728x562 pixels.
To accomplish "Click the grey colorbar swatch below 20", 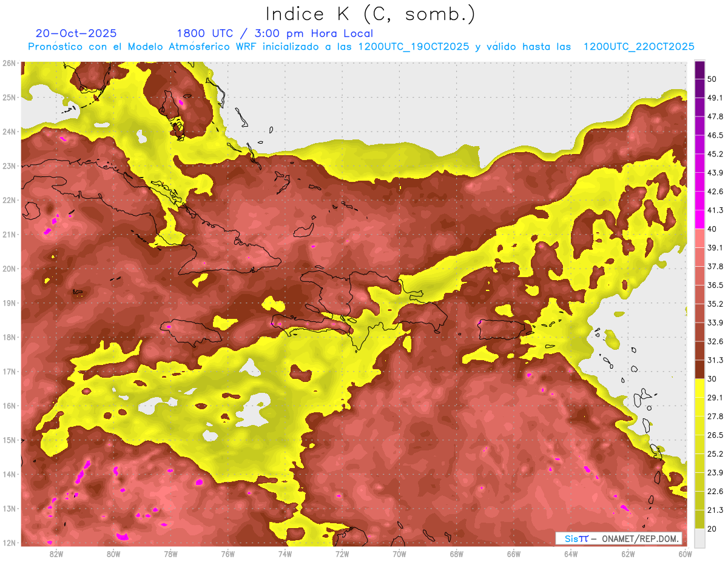I will 699,538.
